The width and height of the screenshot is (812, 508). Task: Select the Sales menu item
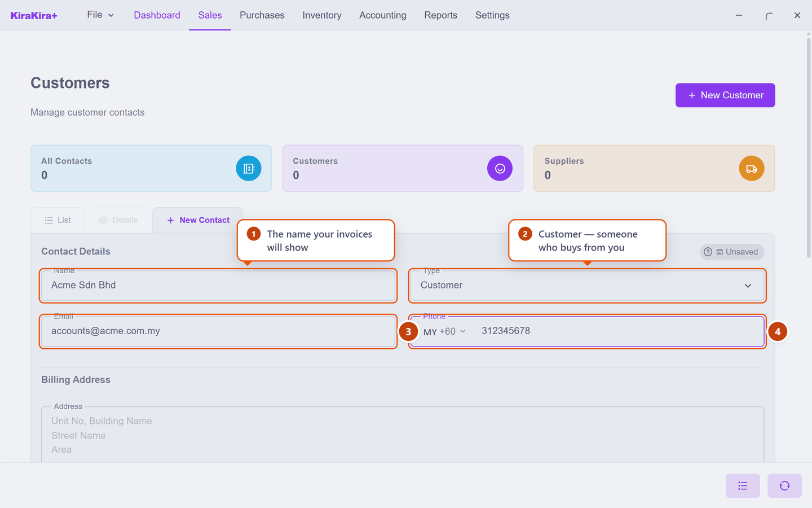(210, 15)
